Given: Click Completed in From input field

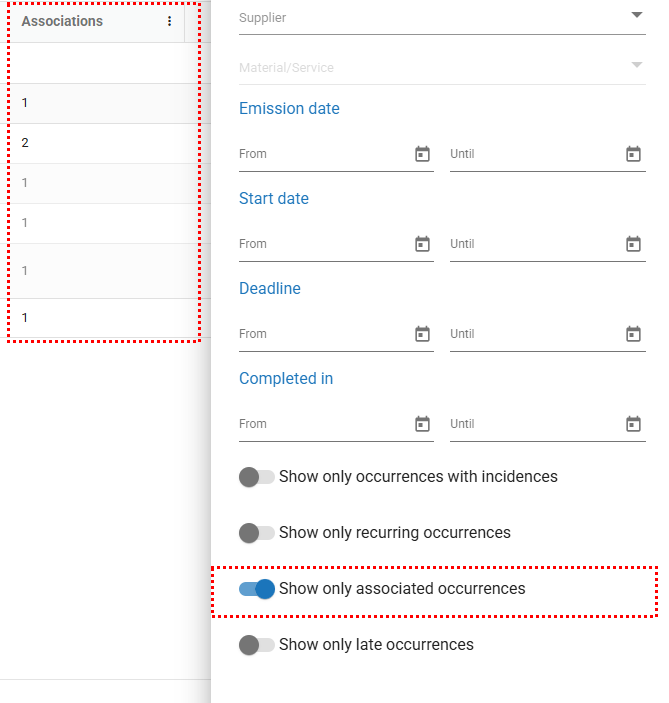Looking at the screenshot, I should (x=320, y=424).
